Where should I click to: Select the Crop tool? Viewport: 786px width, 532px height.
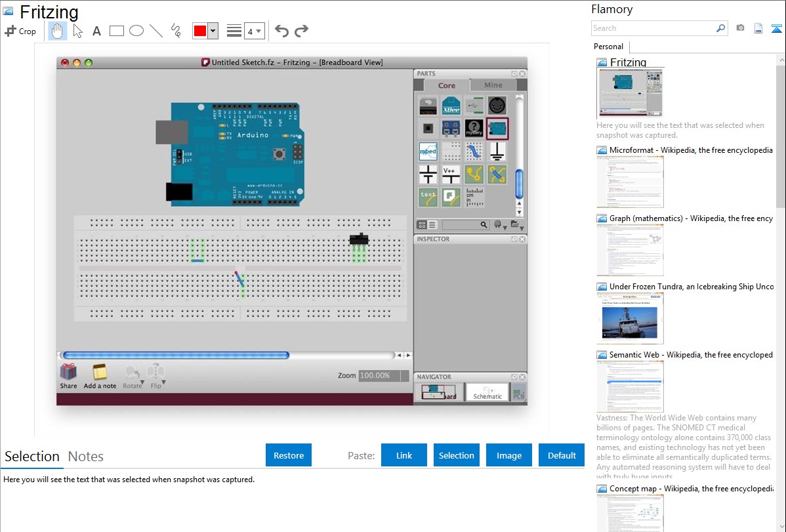point(20,31)
